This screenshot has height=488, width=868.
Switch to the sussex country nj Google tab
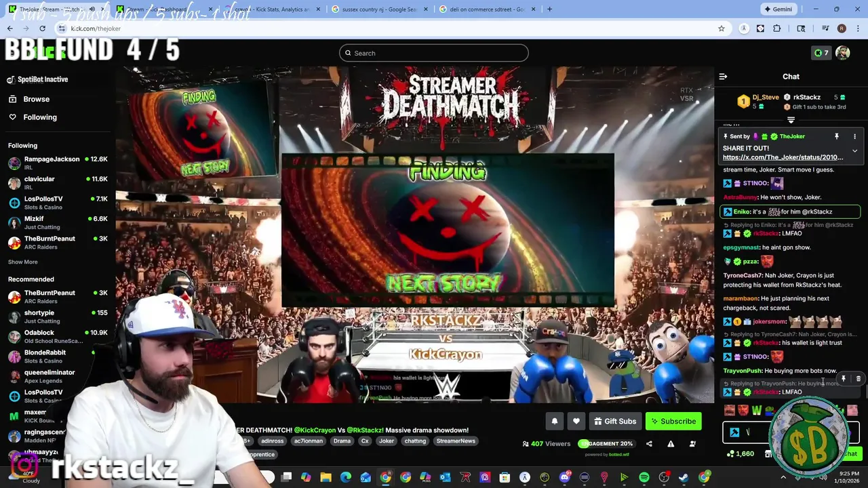[380, 9]
